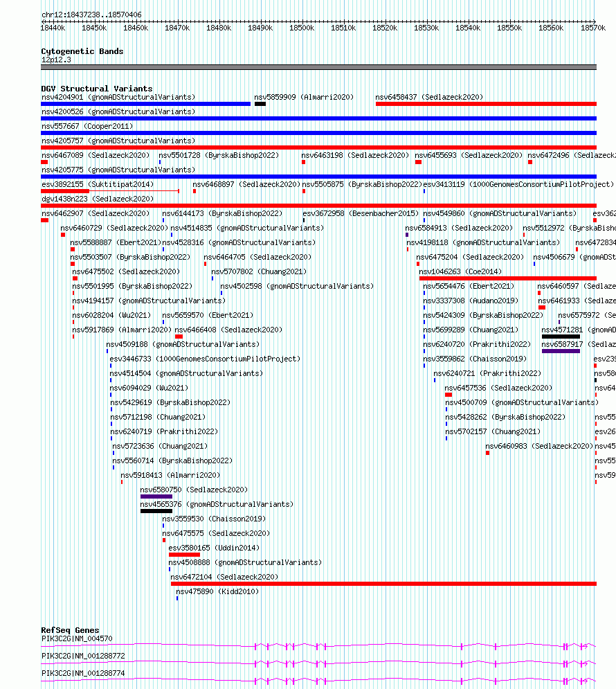Click the long red bar of nsv6472104
Viewport: 616px width, 689px height.
383,584
